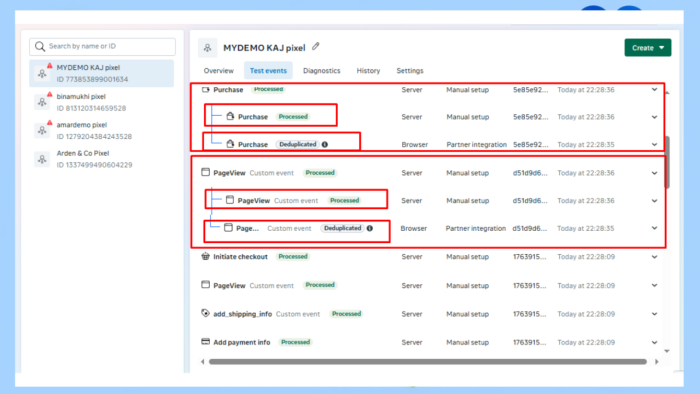The image size is (700, 394).
Task: Expand the add_shipping_info row chevron
Action: [x=654, y=314]
